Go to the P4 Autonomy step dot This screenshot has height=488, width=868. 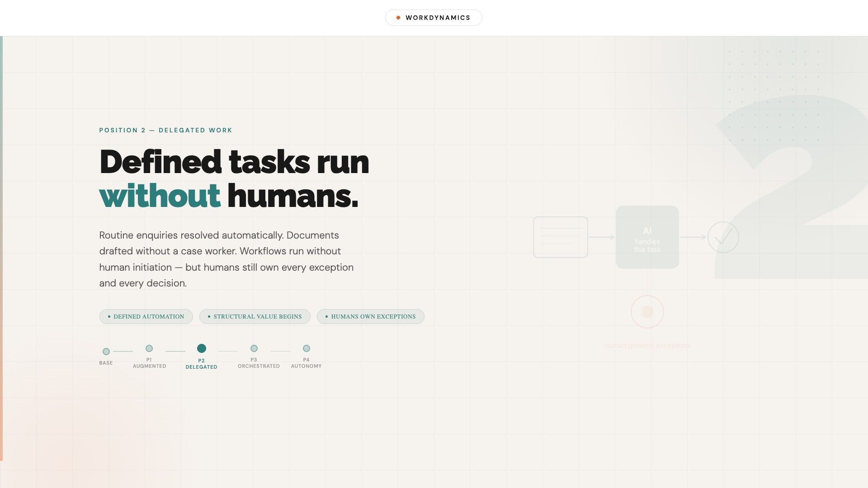tap(307, 348)
